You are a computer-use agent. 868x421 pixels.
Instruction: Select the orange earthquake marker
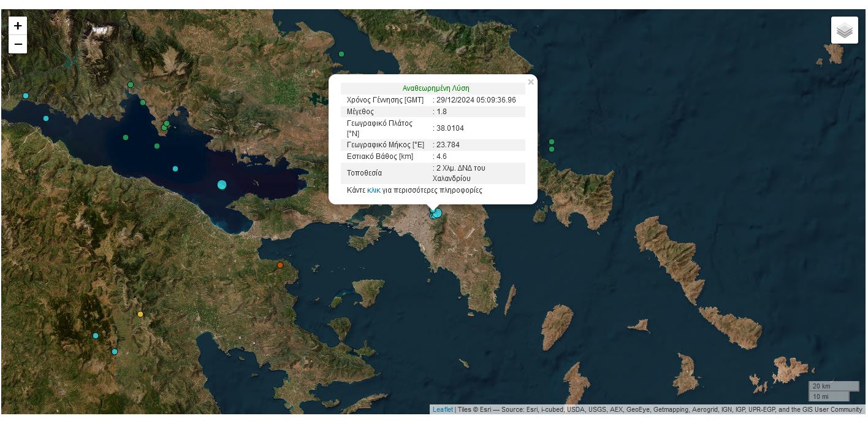(x=280, y=265)
